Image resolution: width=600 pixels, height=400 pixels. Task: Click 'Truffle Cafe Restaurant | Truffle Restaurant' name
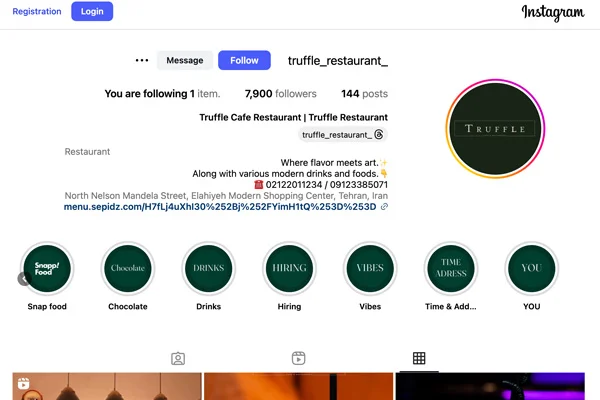click(293, 117)
